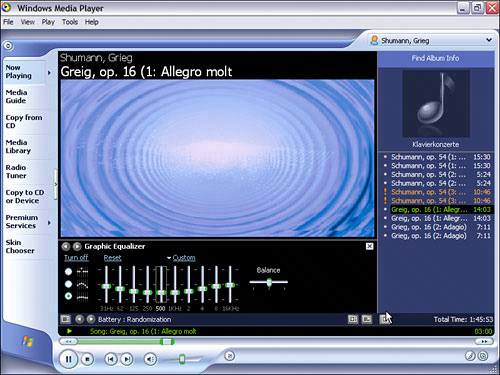Open the Custom equalizer preset dropdown
This screenshot has width=500, height=375.
point(181,258)
